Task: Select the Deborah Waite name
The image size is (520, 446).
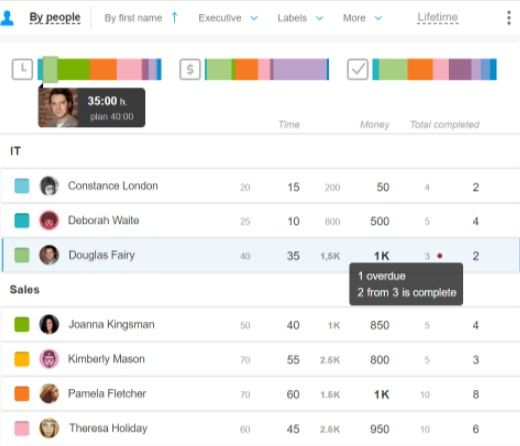Action: [x=104, y=220]
